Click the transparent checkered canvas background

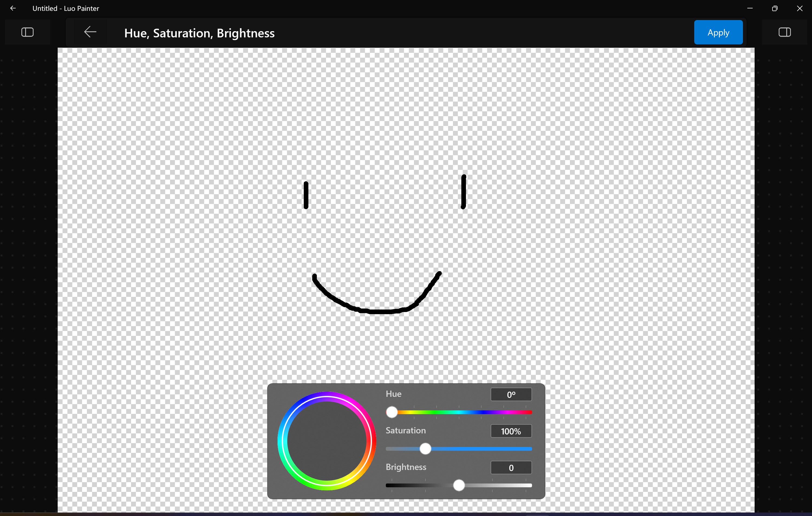tap(169, 135)
